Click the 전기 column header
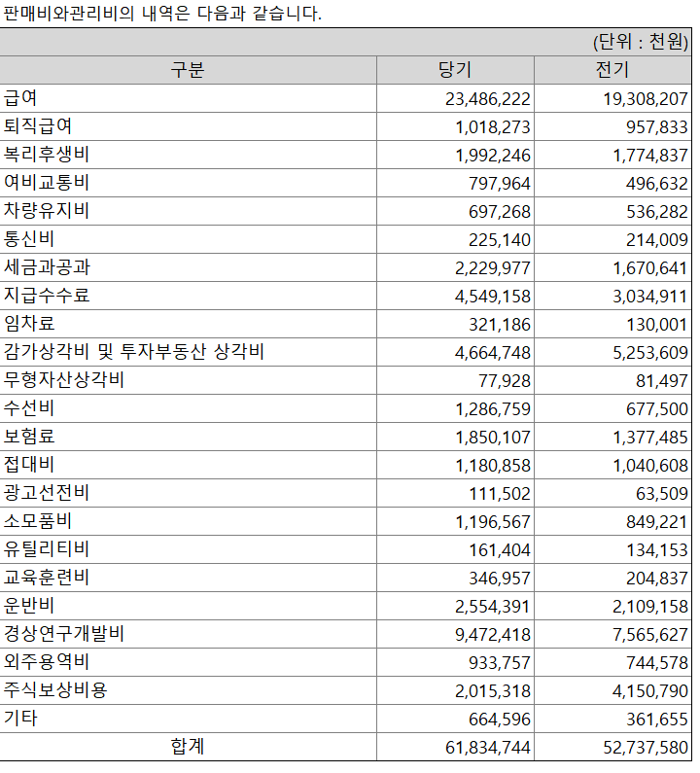The image size is (700, 773). pos(612,69)
